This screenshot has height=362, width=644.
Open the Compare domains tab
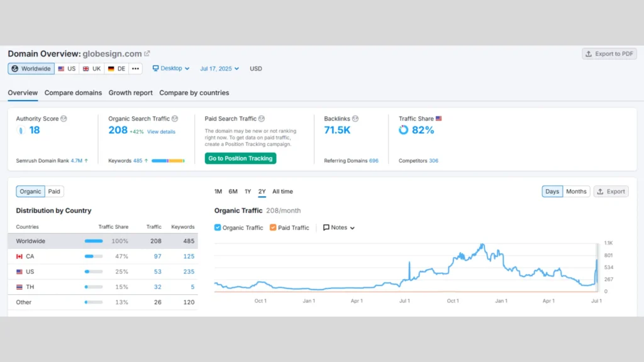click(x=73, y=93)
